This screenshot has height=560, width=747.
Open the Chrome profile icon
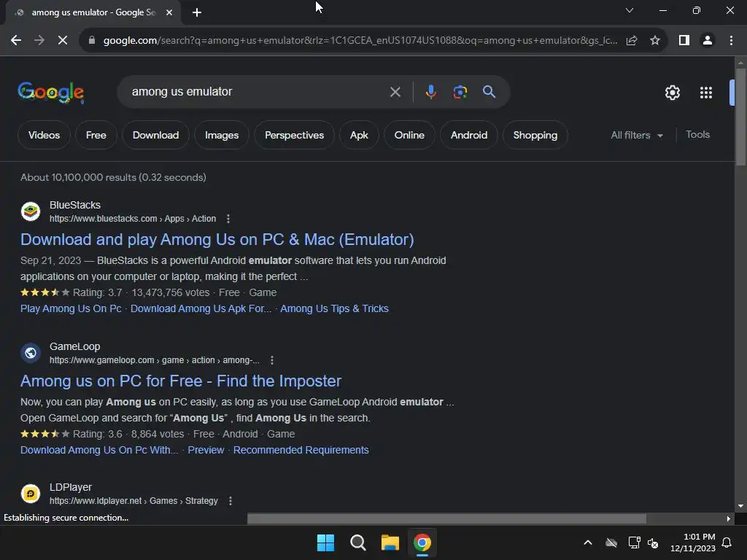[x=708, y=41]
